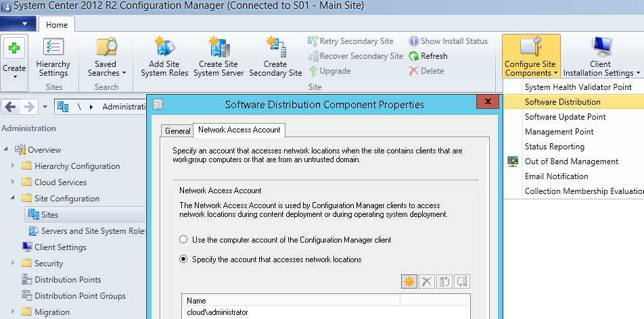The image size is (644, 319).
Task: Click the new account starburst icon
Action: pos(409,281)
